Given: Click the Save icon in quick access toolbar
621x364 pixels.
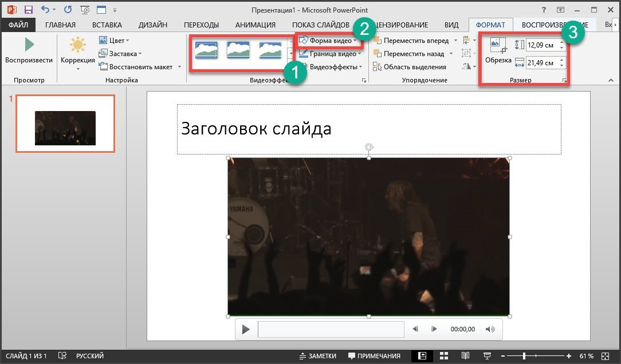Looking at the screenshot, I should tap(28, 10).
